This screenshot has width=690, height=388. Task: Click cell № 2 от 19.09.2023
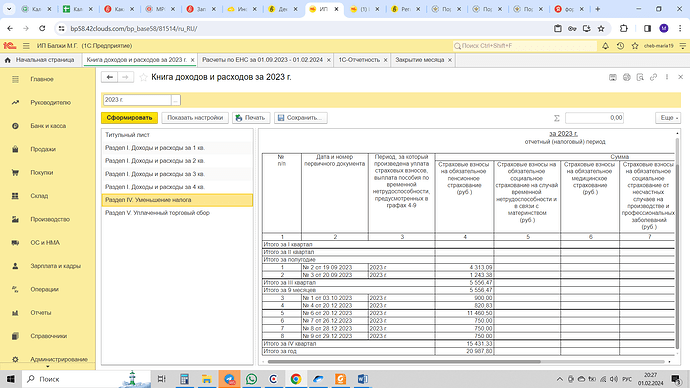click(334, 267)
